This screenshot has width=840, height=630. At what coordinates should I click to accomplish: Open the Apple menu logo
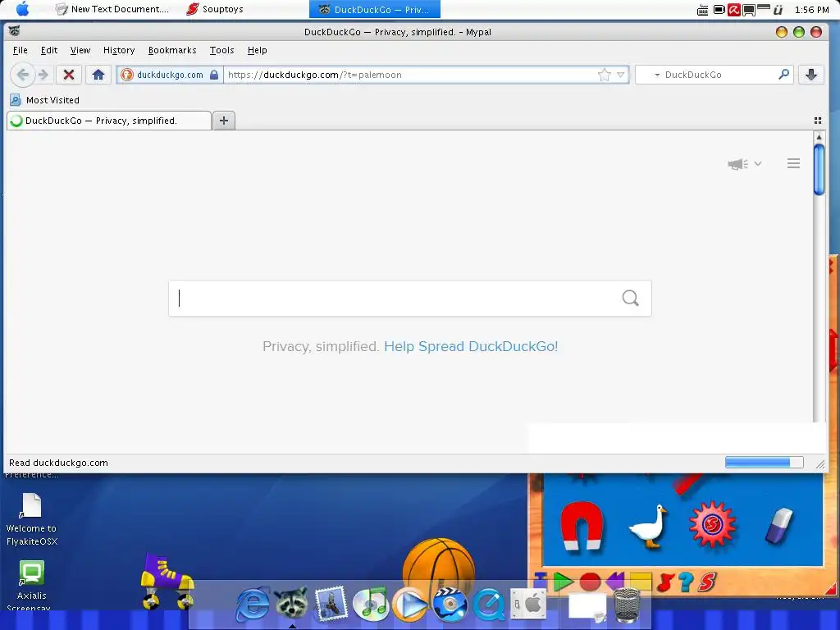coord(22,8)
